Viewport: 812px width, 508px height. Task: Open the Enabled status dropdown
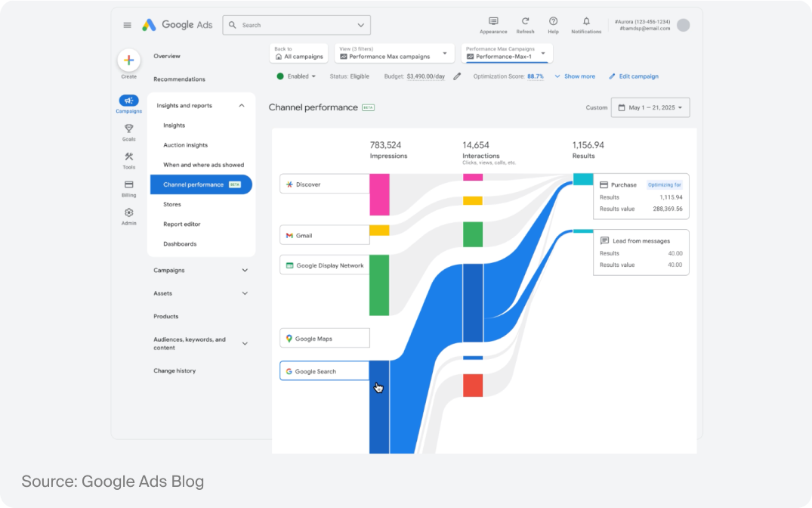pos(313,76)
